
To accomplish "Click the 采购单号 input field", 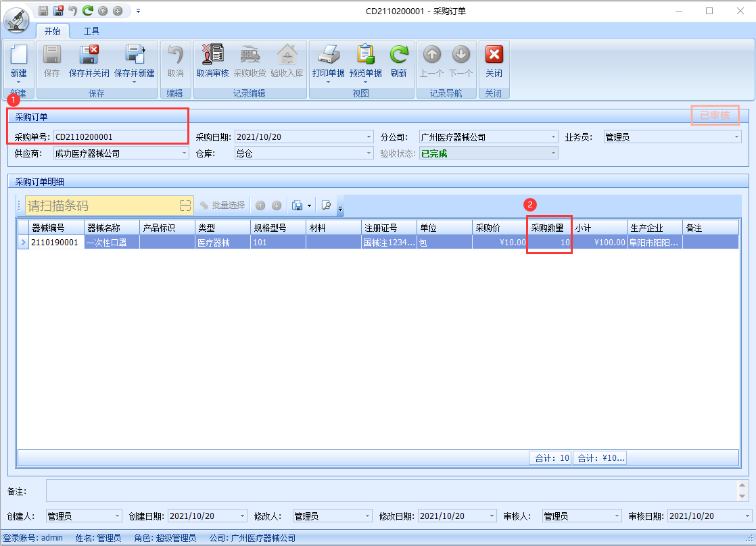I will click(x=120, y=137).
